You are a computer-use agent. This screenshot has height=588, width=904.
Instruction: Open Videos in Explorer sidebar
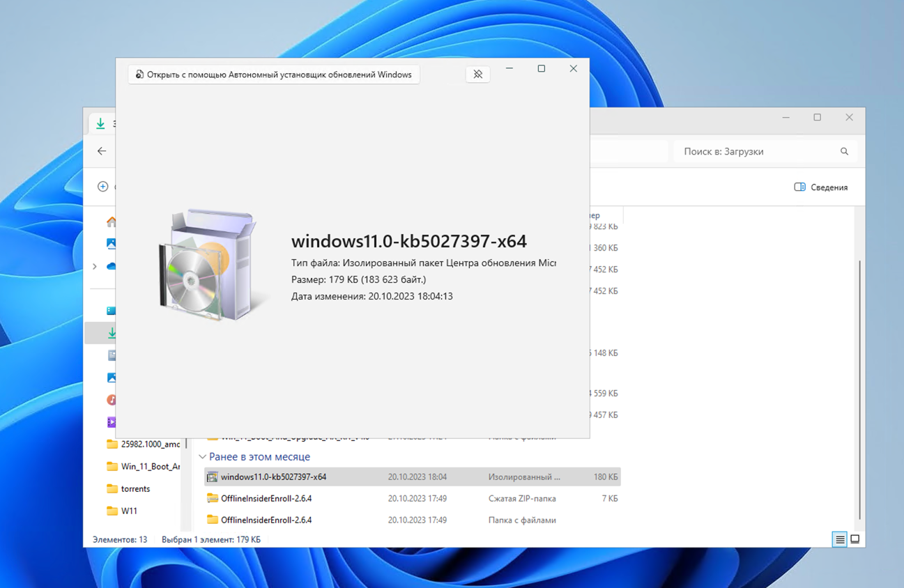coord(111,422)
